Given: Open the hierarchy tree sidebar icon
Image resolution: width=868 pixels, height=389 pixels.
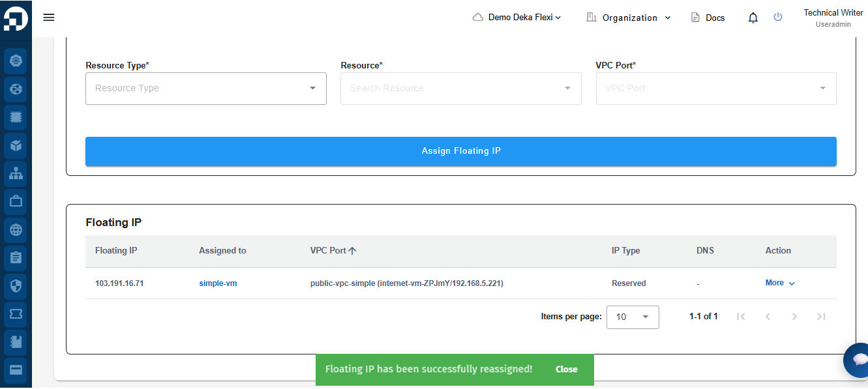Looking at the screenshot, I should (x=16, y=173).
